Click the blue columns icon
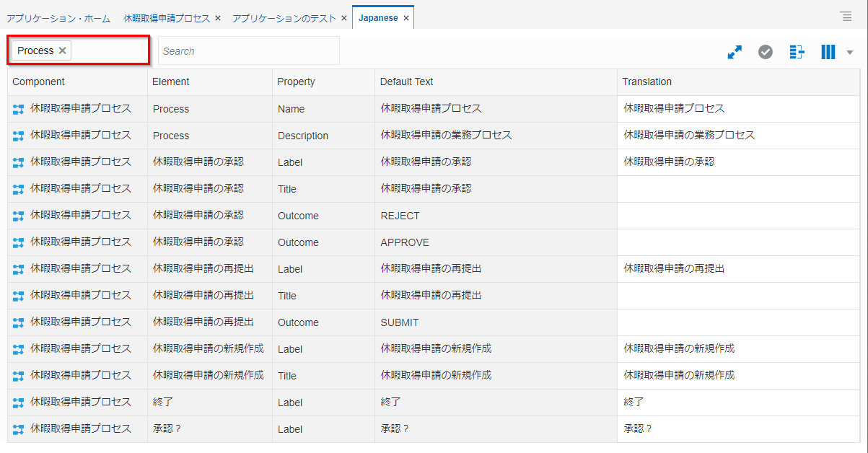Image resolution: width=868 pixels, height=453 pixels. pos(828,52)
